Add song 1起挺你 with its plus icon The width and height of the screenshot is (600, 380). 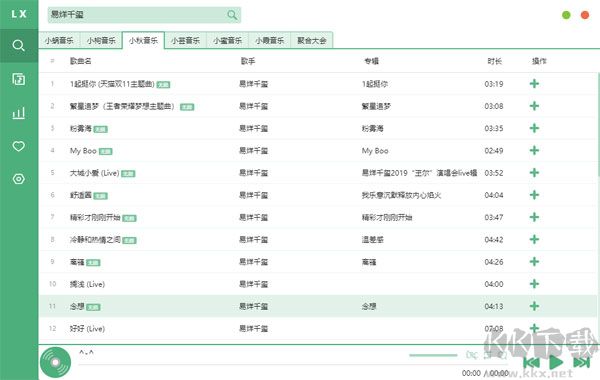coord(534,83)
